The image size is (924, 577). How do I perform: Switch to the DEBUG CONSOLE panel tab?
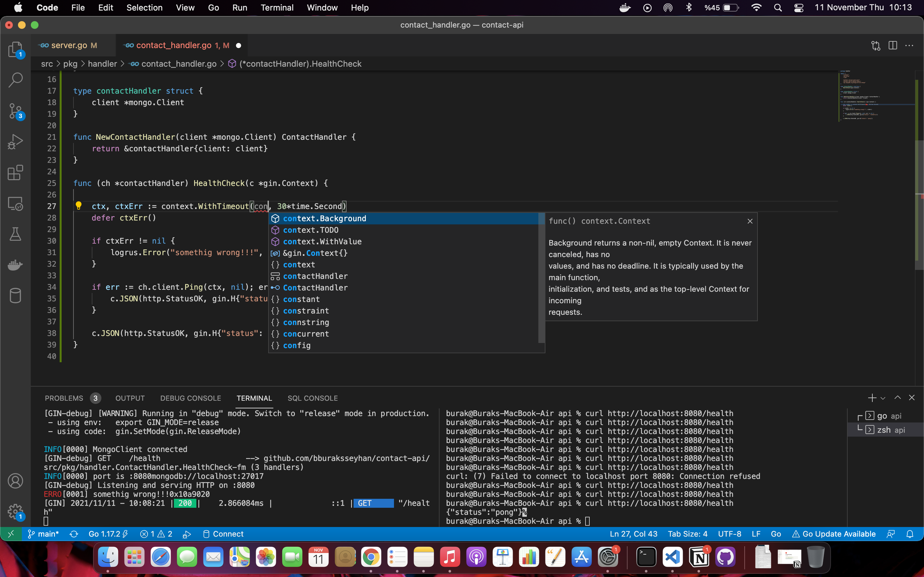click(191, 398)
